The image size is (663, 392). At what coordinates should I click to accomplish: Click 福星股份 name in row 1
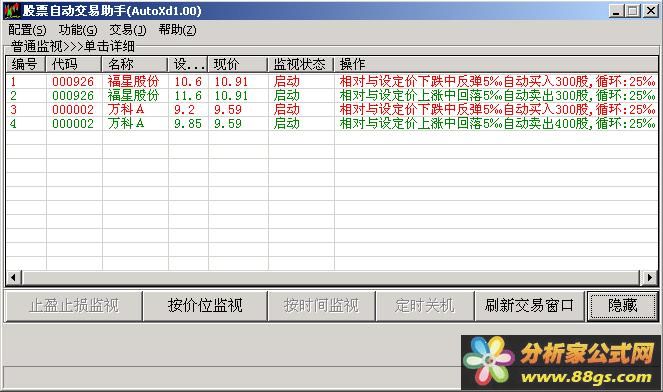[133, 82]
